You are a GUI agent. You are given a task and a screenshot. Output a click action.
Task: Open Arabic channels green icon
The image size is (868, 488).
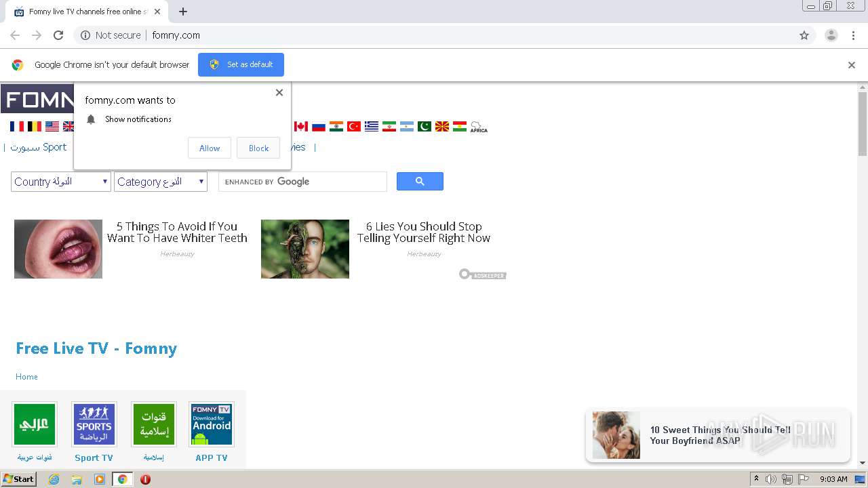pos(35,424)
